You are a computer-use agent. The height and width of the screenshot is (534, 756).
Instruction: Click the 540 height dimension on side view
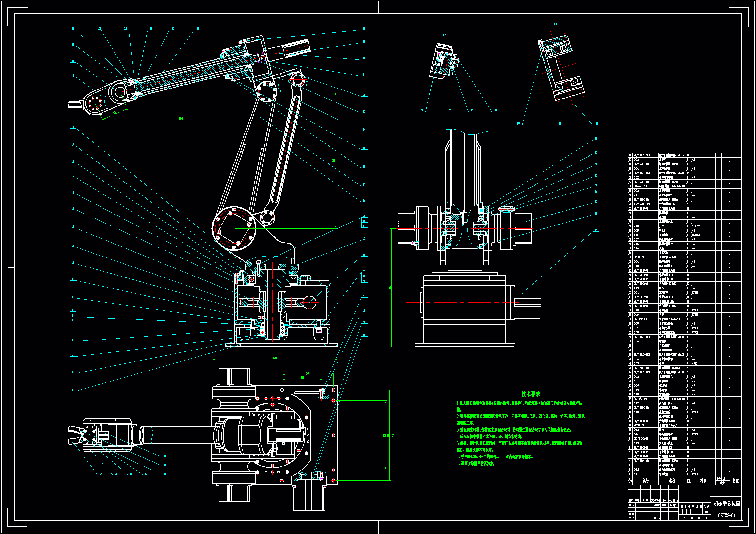point(390,287)
